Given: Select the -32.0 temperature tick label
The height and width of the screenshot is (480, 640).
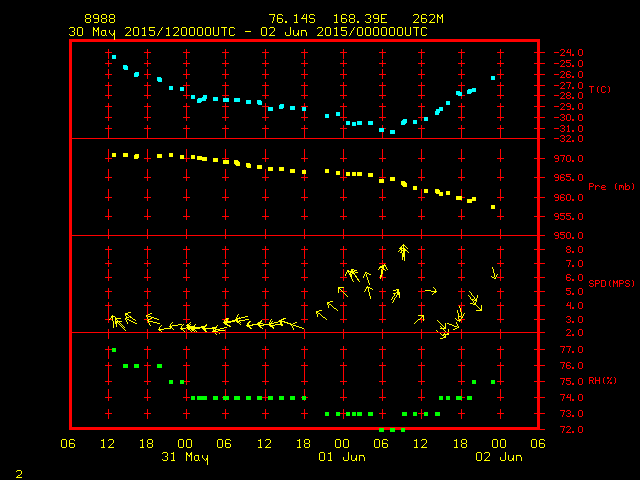Looking at the screenshot, I should click(x=569, y=139).
